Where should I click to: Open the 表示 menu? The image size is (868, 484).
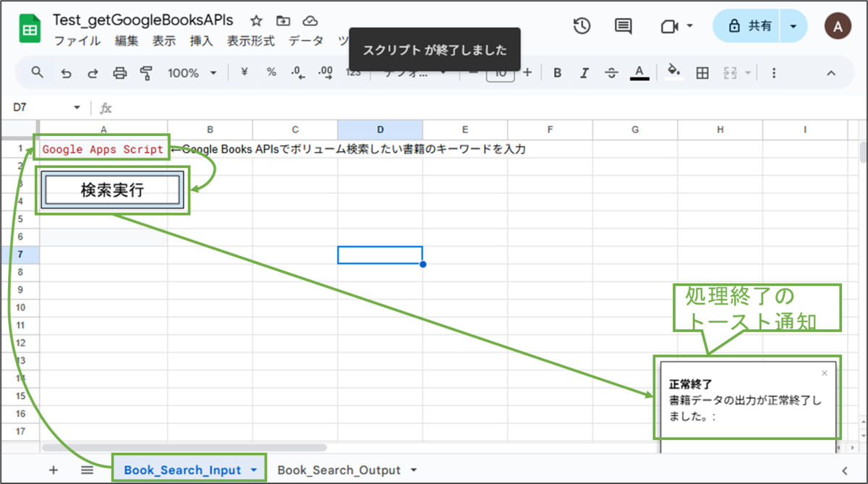[164, 41]
